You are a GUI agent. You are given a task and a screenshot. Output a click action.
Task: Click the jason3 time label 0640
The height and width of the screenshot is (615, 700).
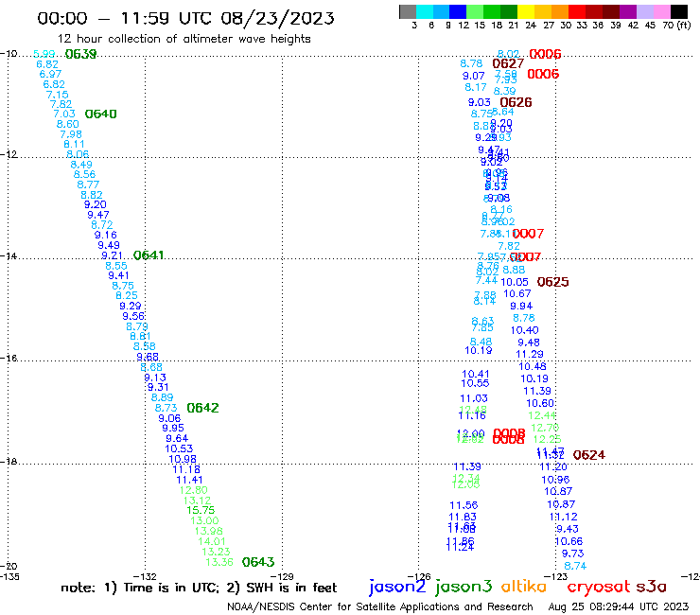[101, 114]
